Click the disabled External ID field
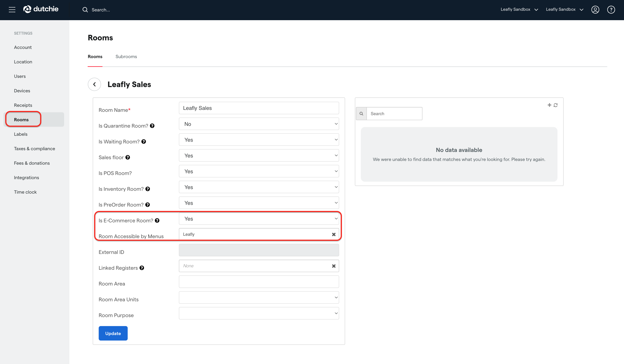The width and height of the screenshot is (624, 364). [x=259, y=250]
